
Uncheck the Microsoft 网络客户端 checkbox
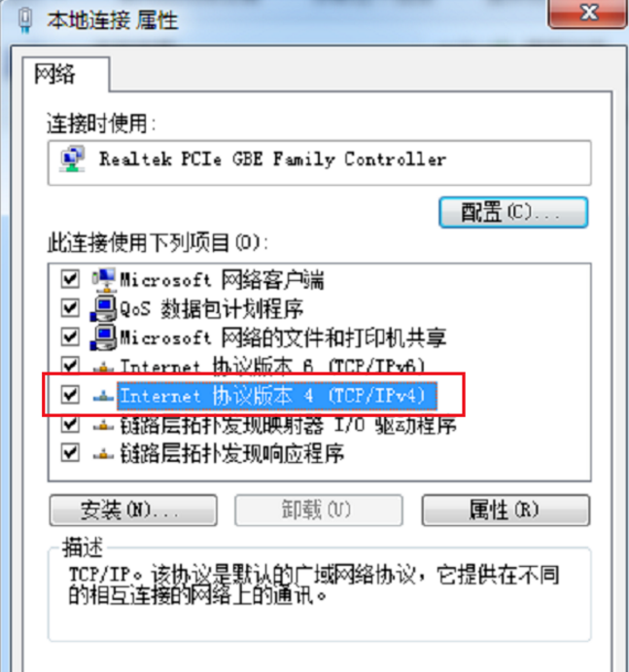coord(70,279)
